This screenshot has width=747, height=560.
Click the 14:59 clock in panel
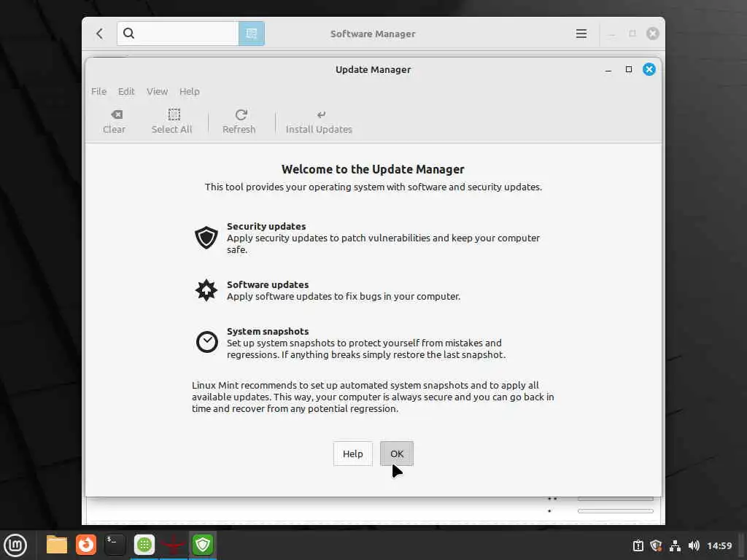719,545
